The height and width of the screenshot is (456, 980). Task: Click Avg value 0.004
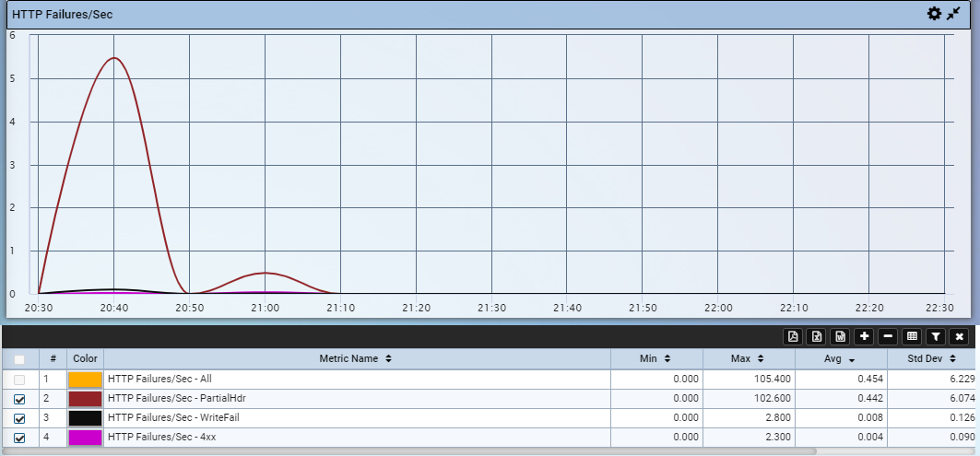point(870,437)
